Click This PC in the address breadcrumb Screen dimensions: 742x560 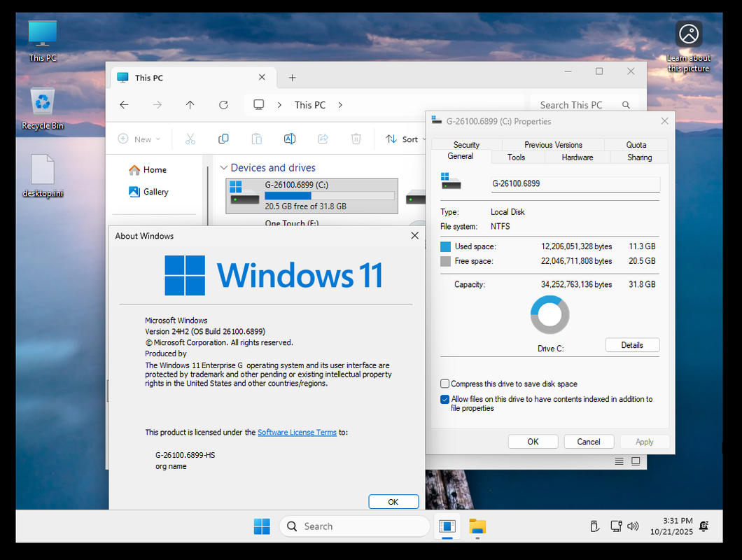click(x=310, y=105)
